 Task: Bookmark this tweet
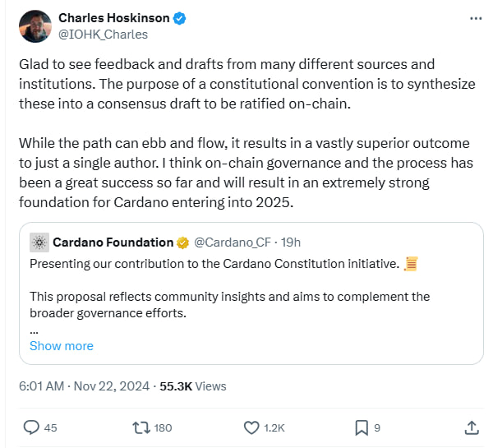click(x=362, y=428)
